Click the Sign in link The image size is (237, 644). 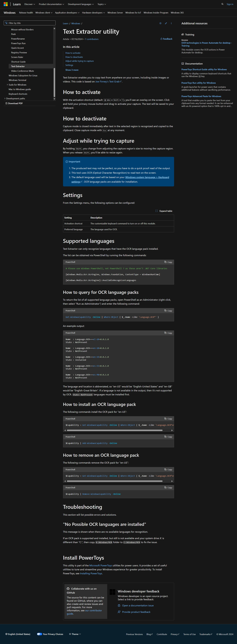230,4
